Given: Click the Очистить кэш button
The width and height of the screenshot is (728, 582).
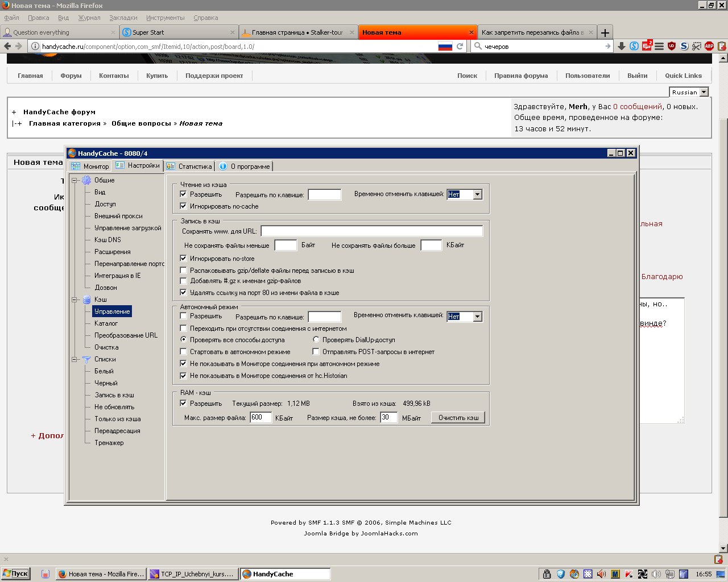Looking at the screenshot, I should [458, 418].
